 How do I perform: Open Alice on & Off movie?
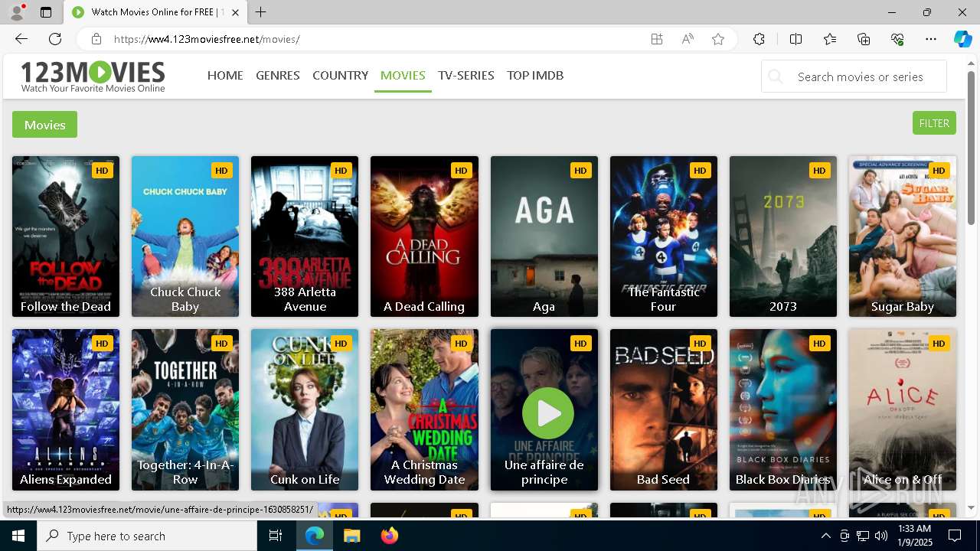click(x=903, y=409)
